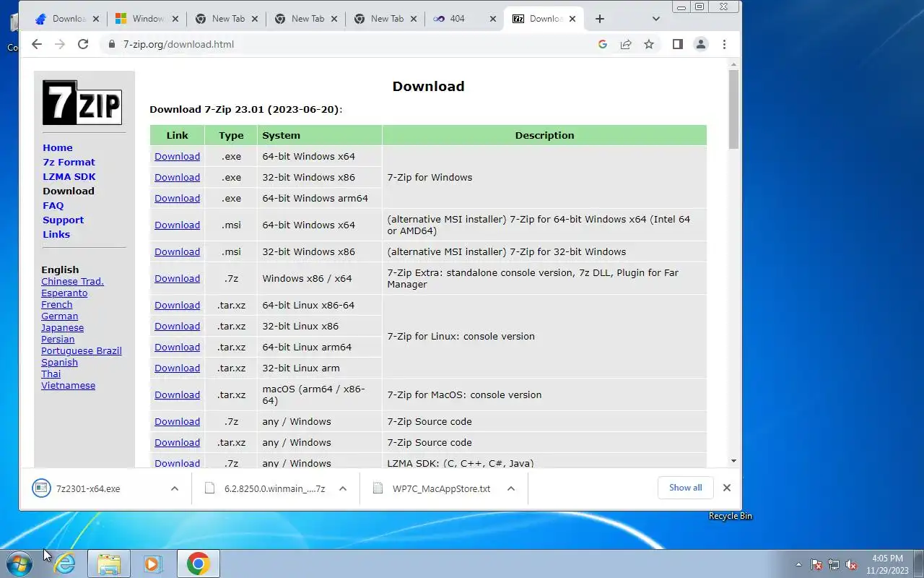Click the forward navigation arrow
This screenshot has width=924, height=578.
[x=60, y=44]
